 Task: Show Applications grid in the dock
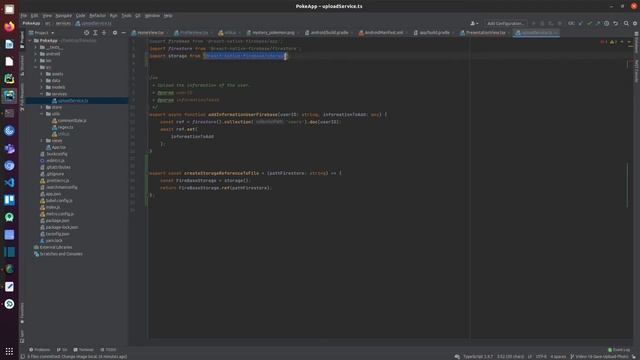9,351
